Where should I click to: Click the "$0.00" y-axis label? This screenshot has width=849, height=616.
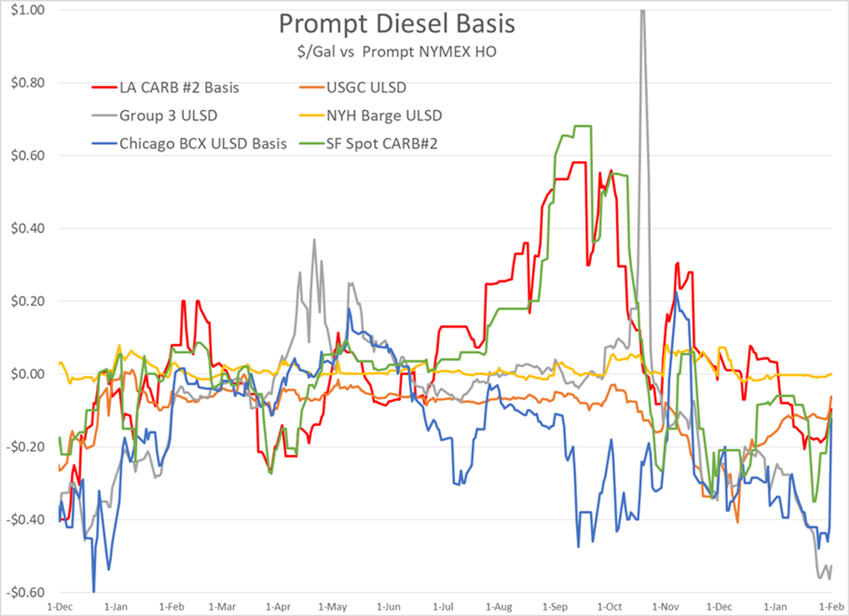click(28, 374)
